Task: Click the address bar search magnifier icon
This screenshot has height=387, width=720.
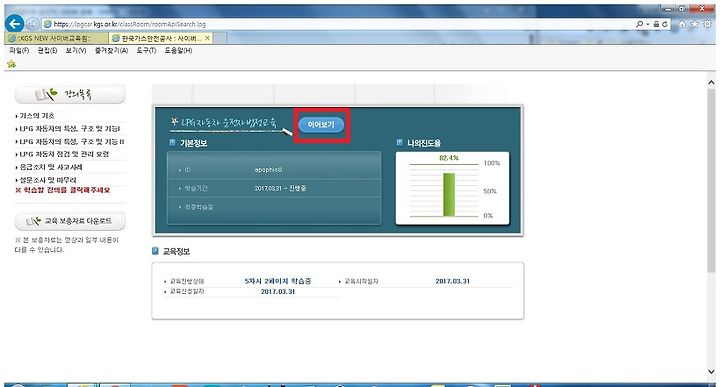Action: (639, 24)
